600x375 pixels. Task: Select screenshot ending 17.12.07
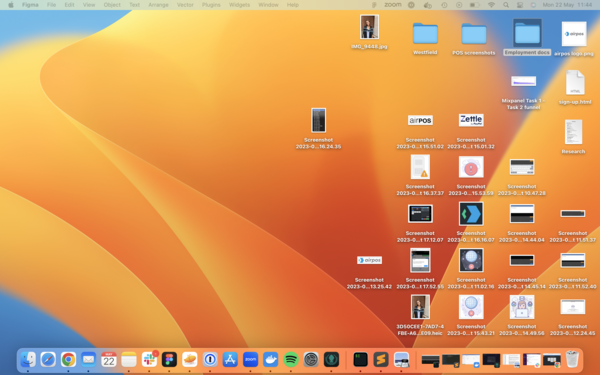(x=420, y=223)
